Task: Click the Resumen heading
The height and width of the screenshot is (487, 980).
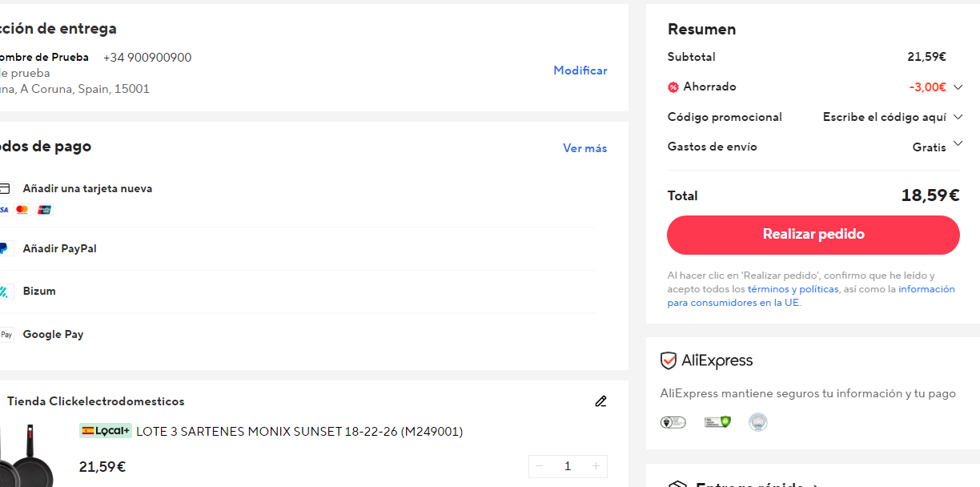Action: pyautogui.click(x=702, y=30)
